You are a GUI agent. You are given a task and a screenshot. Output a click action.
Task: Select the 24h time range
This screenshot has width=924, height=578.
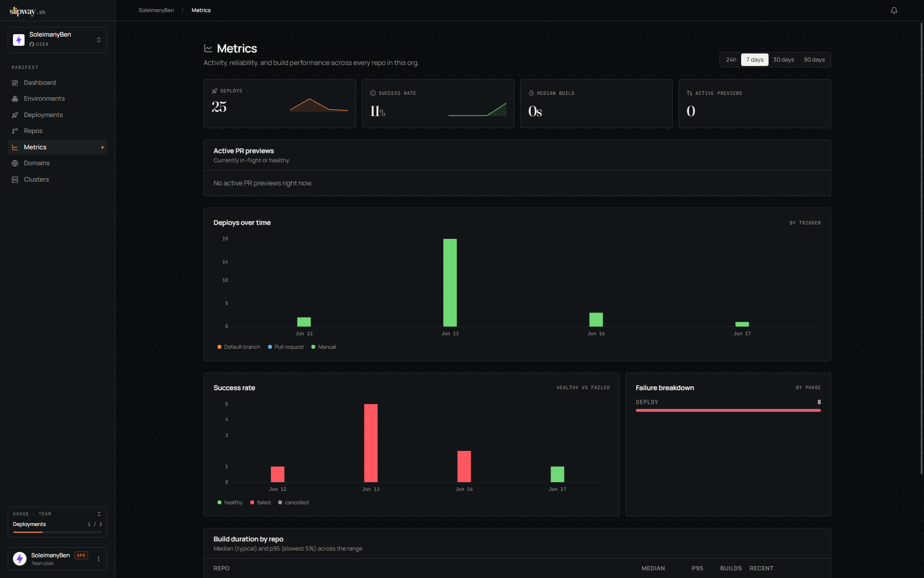coord(731,60)
